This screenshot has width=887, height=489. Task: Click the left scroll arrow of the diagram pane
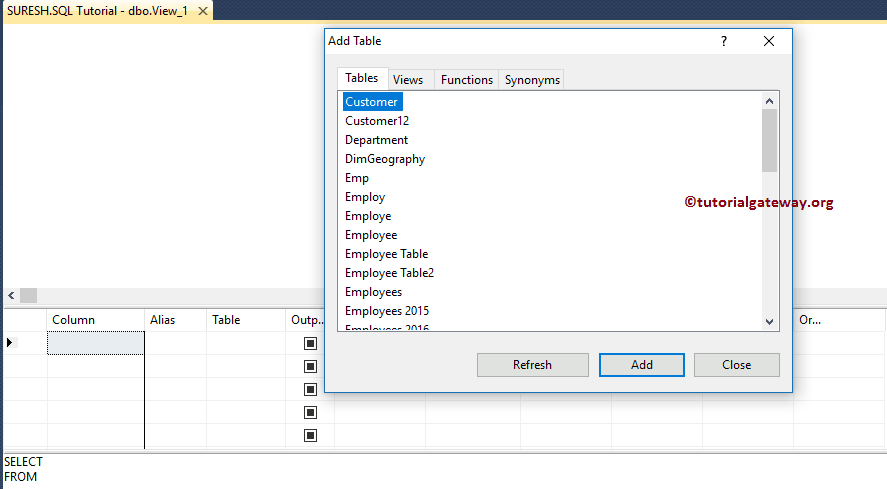[11, 295]
